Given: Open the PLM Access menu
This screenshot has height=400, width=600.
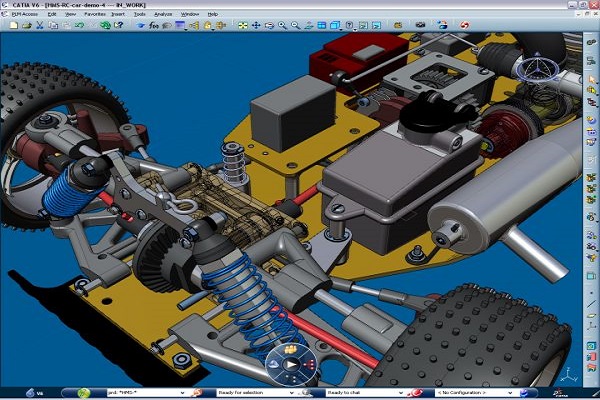Looking at the screenshot, I should click(25, 14).
